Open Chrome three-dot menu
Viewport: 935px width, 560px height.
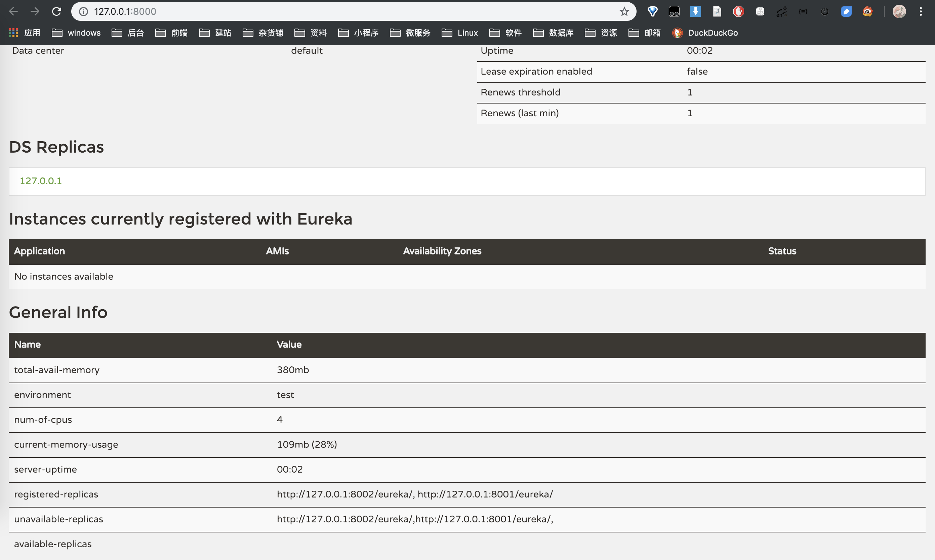(921, 11)
